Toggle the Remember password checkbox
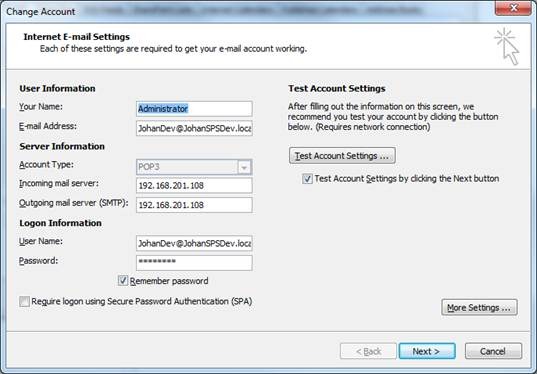This screenshot has width=537, height=374. [x=123, y=280]
